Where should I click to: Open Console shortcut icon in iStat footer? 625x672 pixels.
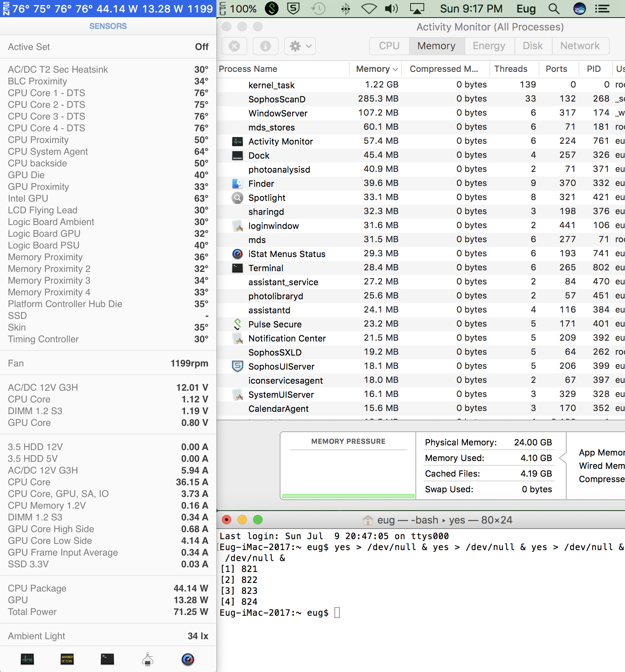(67, 659)
